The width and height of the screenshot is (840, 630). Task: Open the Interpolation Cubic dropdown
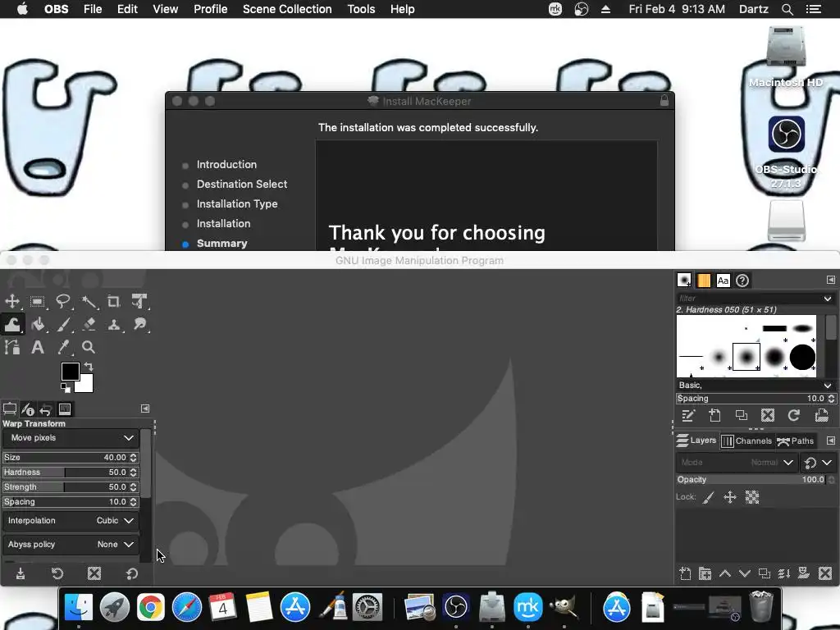[x=71, y=521]
